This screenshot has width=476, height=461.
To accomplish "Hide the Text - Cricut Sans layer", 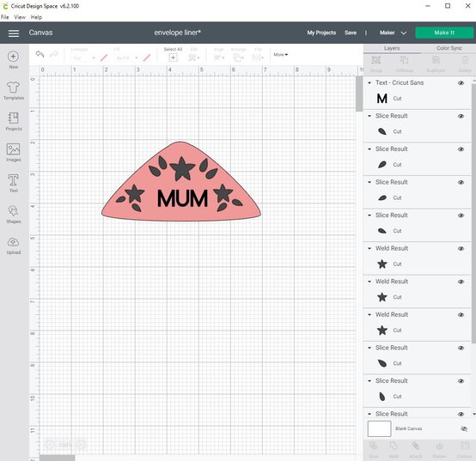I will click(x=461, y=83).
